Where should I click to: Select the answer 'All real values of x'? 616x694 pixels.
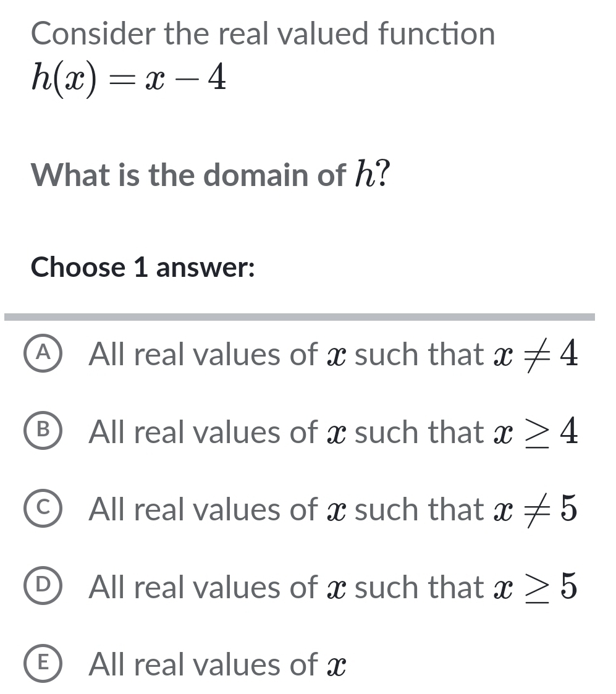tap(216, 665)
